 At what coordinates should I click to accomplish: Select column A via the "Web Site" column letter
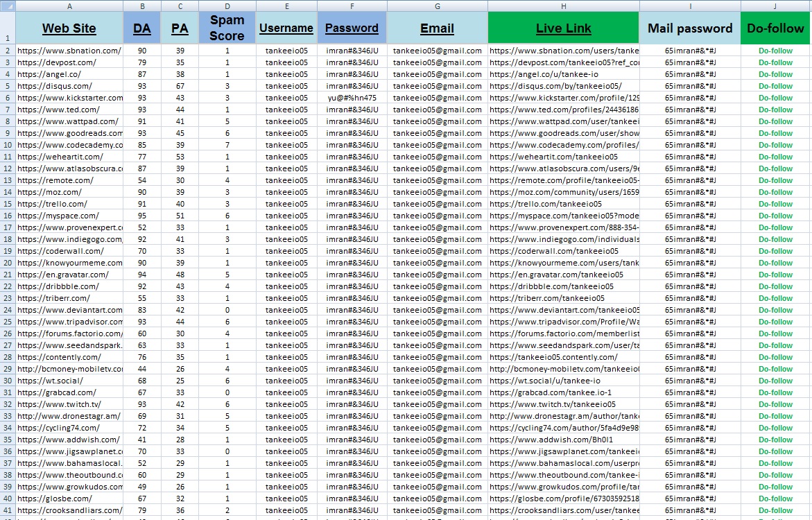point(69,6)
